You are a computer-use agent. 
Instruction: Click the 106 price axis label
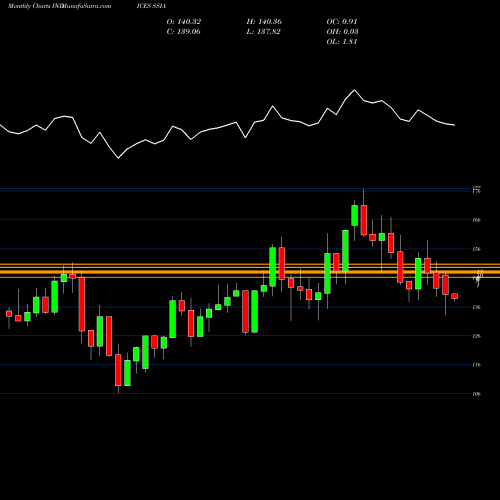(477, 394)
